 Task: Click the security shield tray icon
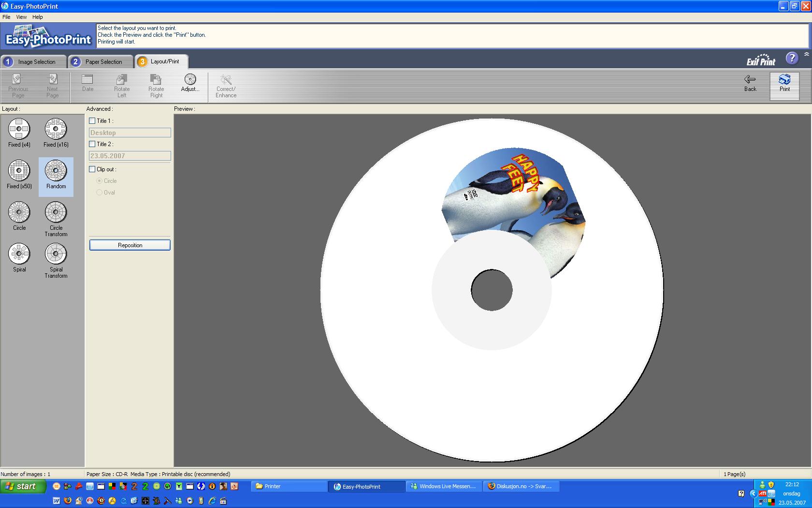tap(771, 484)
